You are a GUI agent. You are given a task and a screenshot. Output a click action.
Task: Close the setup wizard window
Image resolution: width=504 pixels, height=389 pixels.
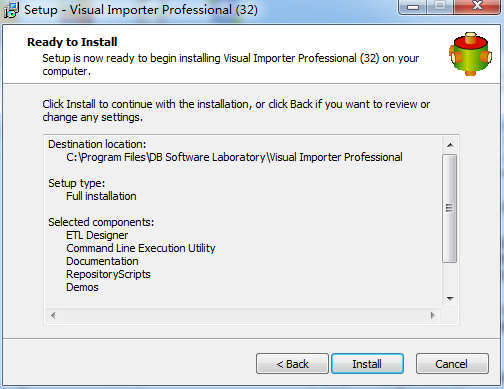point(477,6)
